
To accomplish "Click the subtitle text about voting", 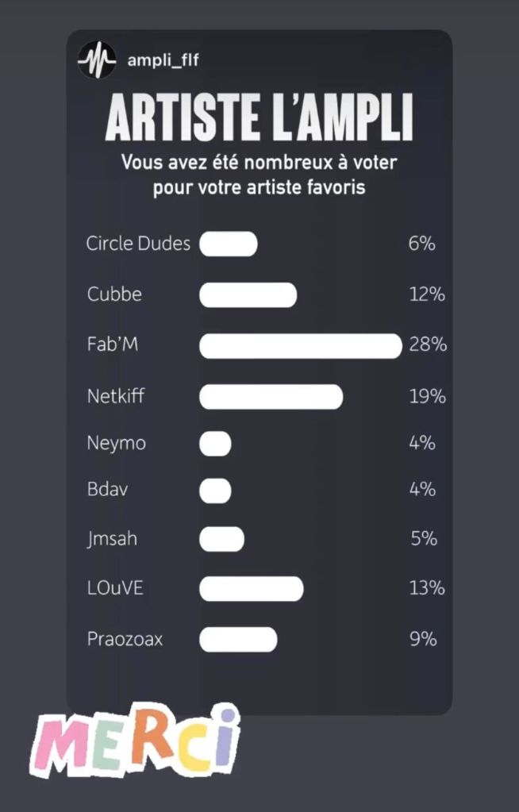I will coord(259,175).
